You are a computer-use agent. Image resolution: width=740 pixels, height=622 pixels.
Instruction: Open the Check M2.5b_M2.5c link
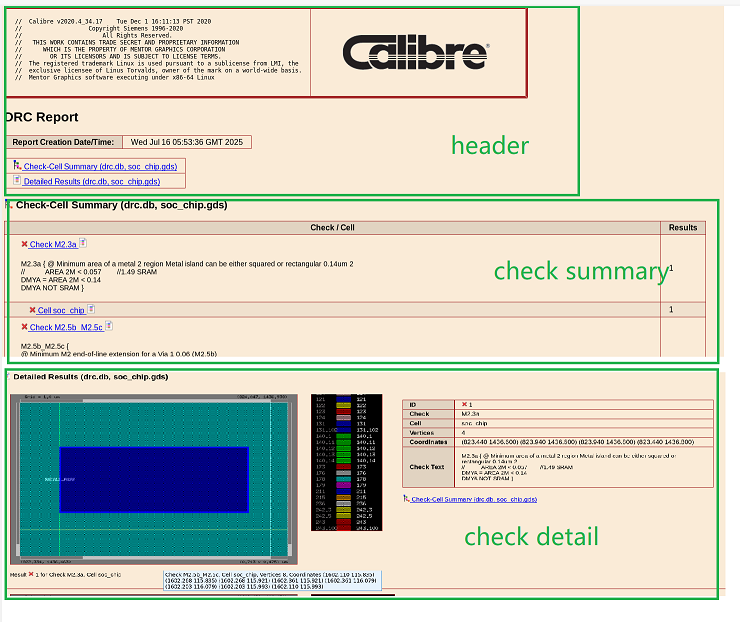click(66, 327)
